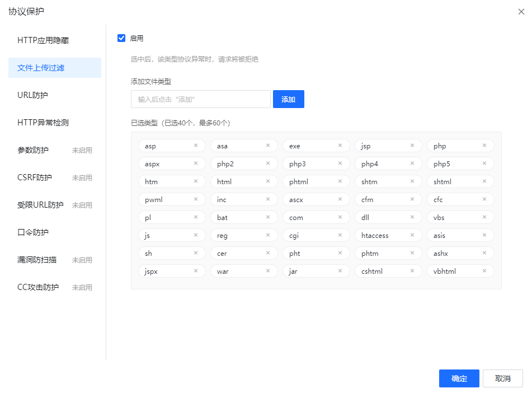Switch to 口令防护 settings
This screenshot has height=393, width=532.
pyautogui.click(x=55, y=232)
